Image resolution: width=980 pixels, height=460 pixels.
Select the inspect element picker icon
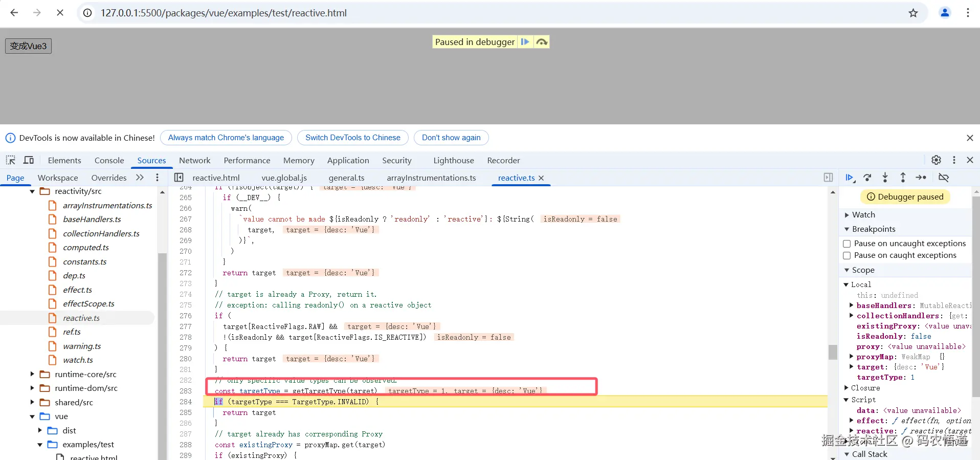pos(11,160)
